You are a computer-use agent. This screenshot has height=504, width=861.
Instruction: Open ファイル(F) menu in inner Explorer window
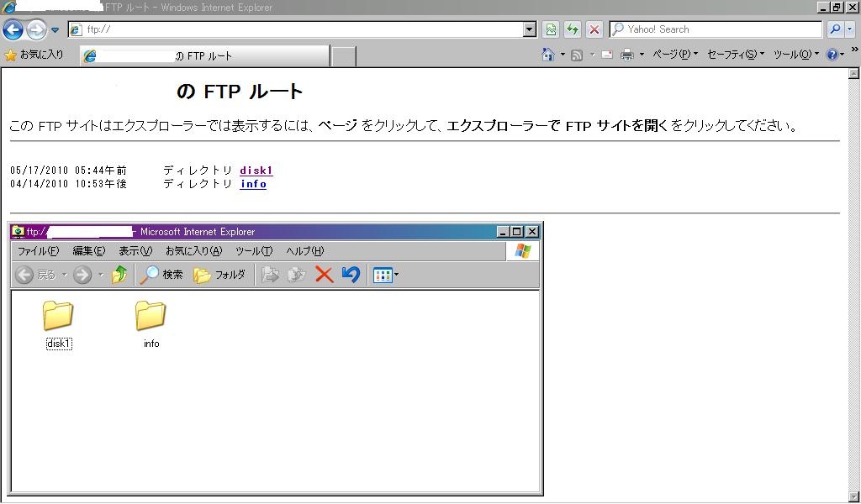tap(38, 251)
